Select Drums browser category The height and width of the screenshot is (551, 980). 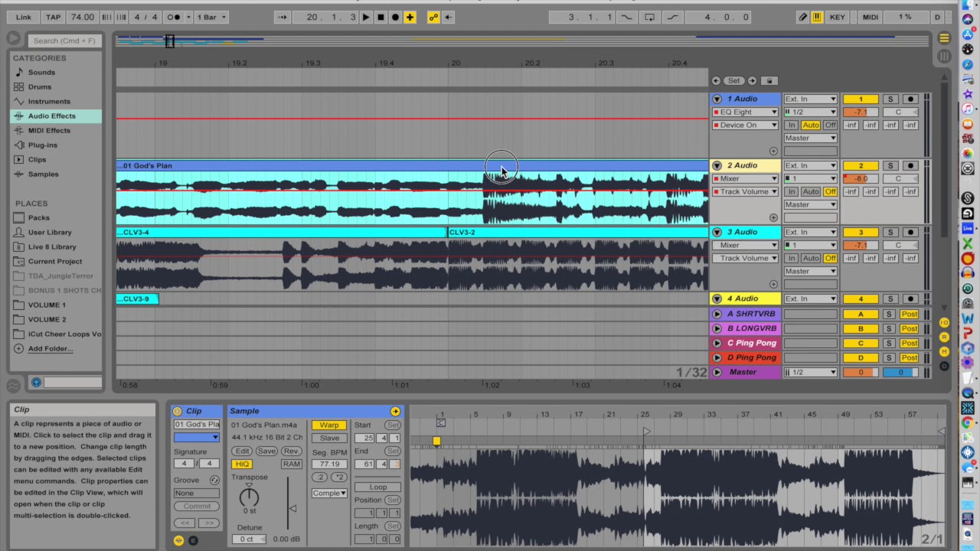click(x=40, y=86)
